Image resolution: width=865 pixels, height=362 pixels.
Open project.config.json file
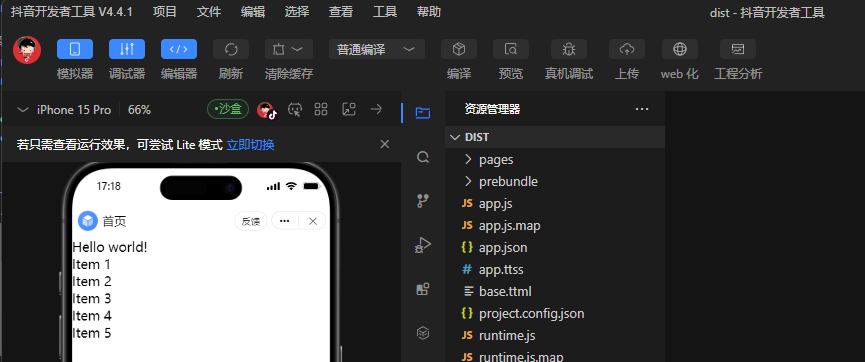(554, 313)
